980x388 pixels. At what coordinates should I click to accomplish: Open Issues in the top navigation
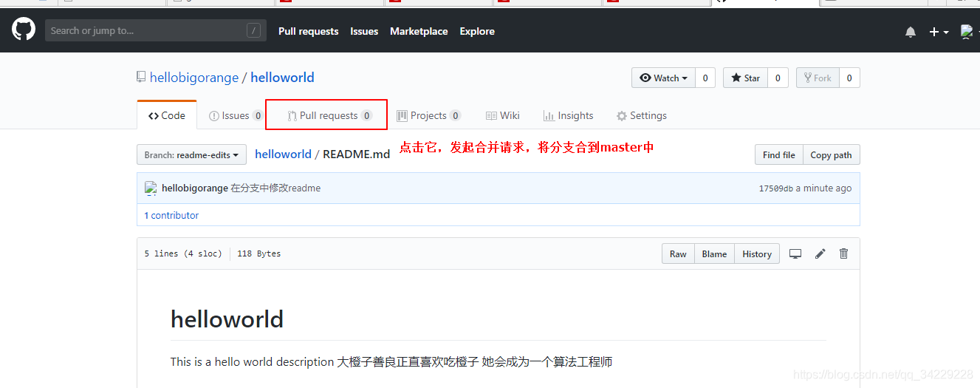(x=364, y=31)
